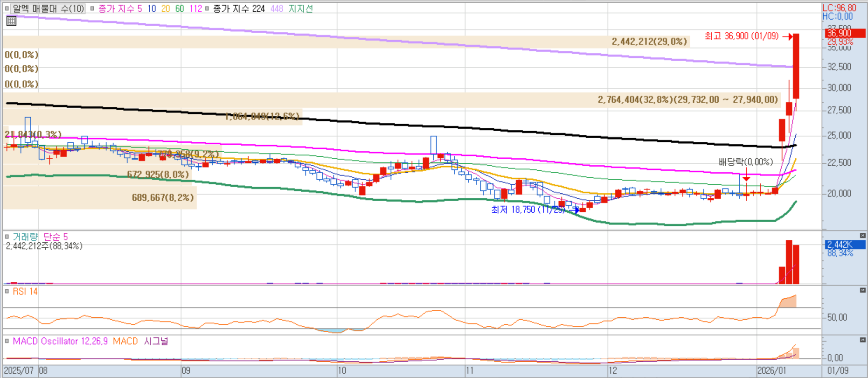Image resolution: width=868 pixels, height=378 pixels.
Task: Click the LC:96.80 value
Action: click(840, 8)
